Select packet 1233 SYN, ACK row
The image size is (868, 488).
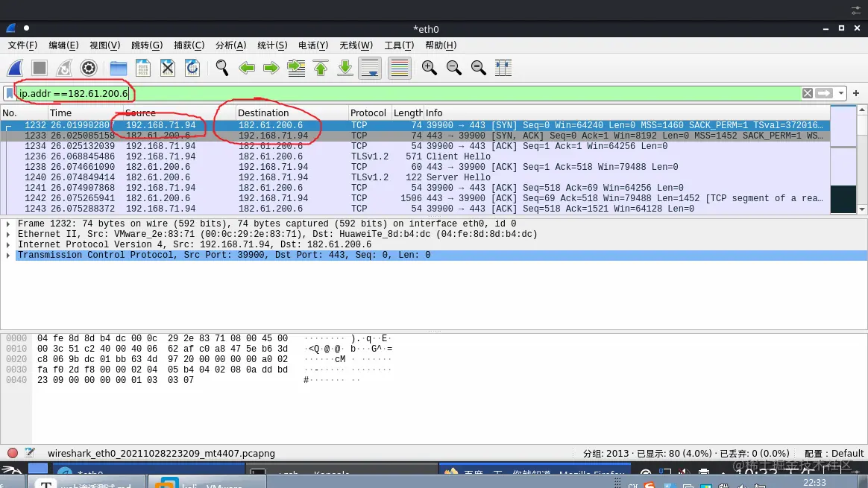click(x=415, y=136)
